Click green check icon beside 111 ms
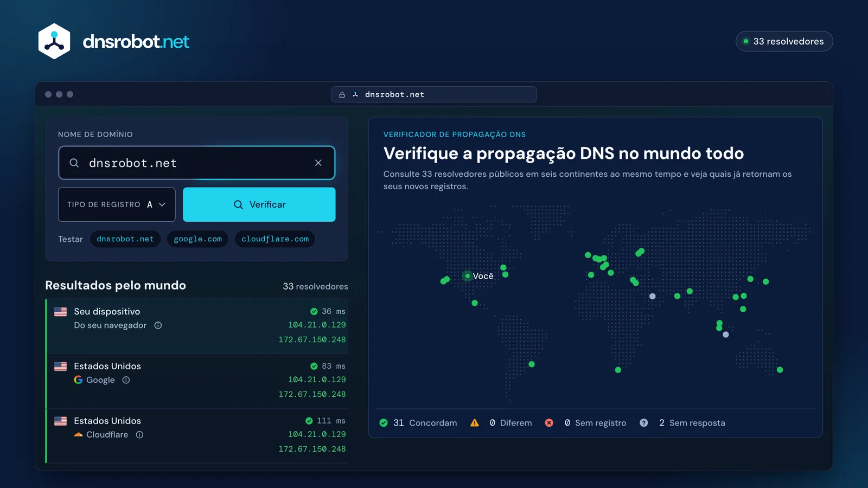868x488 pixels. [x=309, y=421]
